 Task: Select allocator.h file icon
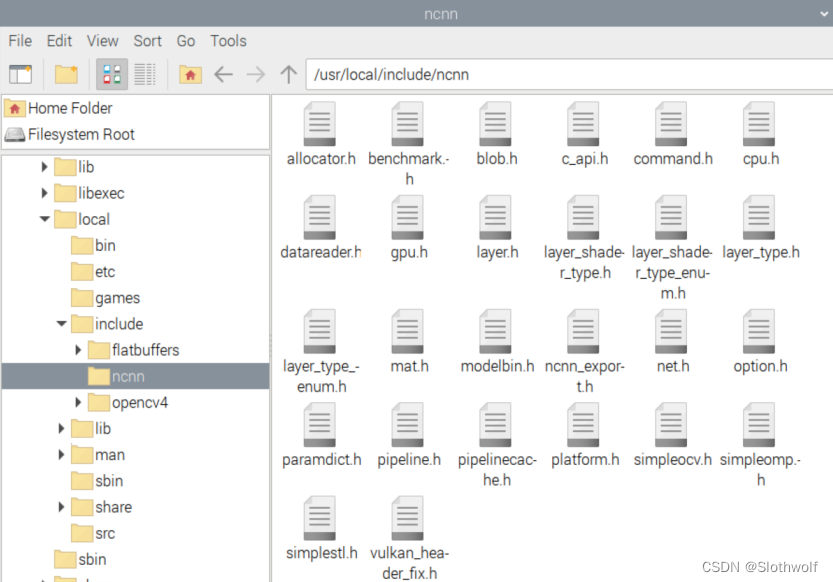coord(320,124)
